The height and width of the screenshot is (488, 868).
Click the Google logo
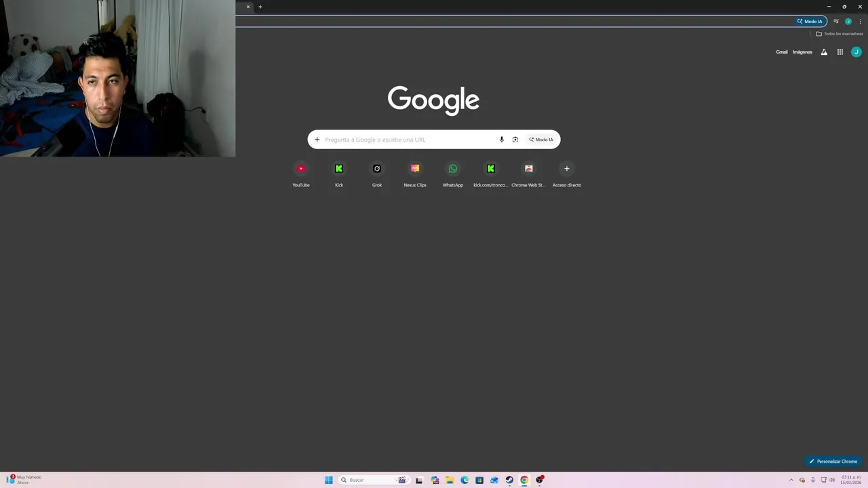tap(433, 100)
